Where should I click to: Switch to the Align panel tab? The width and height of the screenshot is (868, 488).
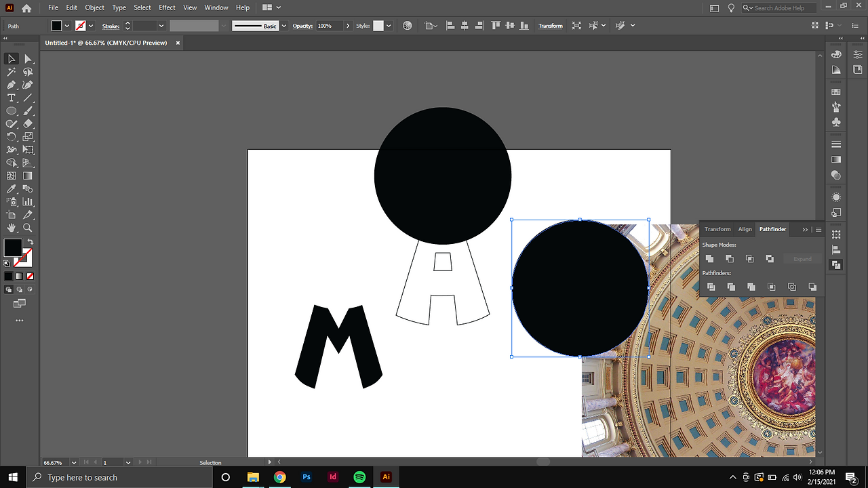coord(745,229)
